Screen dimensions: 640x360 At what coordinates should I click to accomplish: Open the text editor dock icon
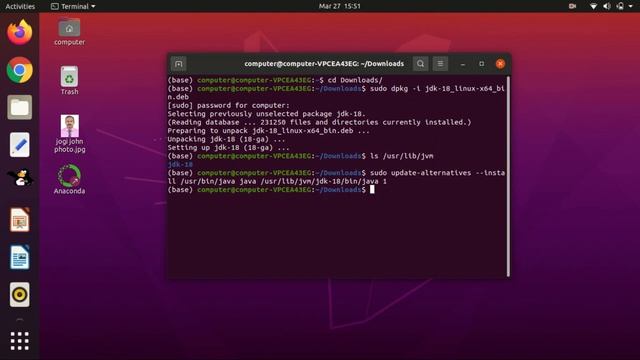[20, 144]
